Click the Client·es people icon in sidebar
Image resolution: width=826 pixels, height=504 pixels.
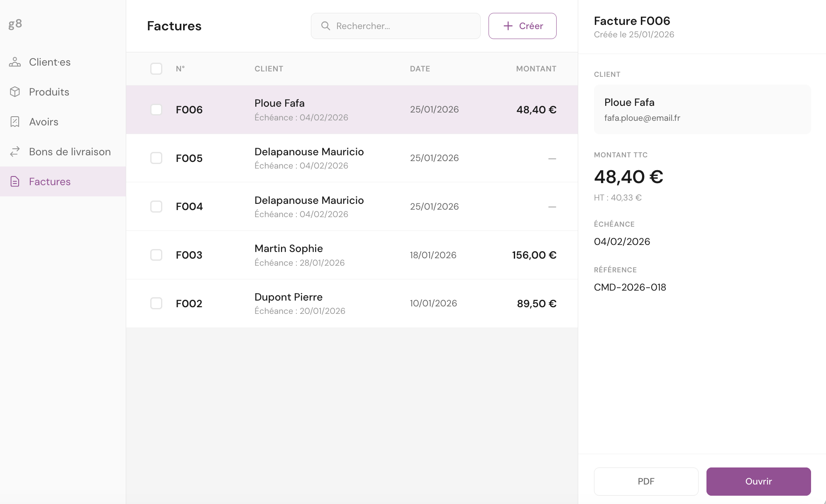15,62
